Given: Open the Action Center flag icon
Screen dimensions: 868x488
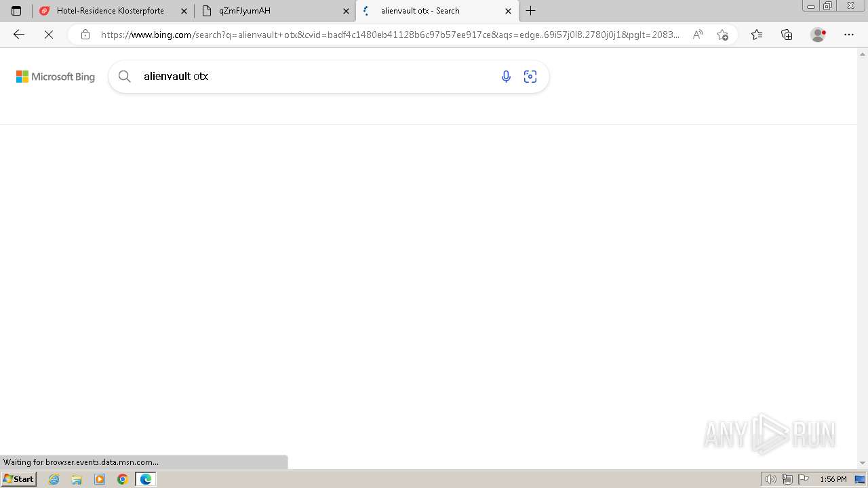Looking at the screenshot, I should [x=804, y=479].
